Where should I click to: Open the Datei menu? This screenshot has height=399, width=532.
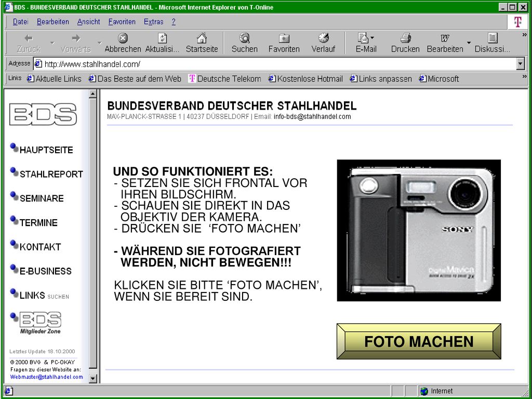click(x=20, y=22)
